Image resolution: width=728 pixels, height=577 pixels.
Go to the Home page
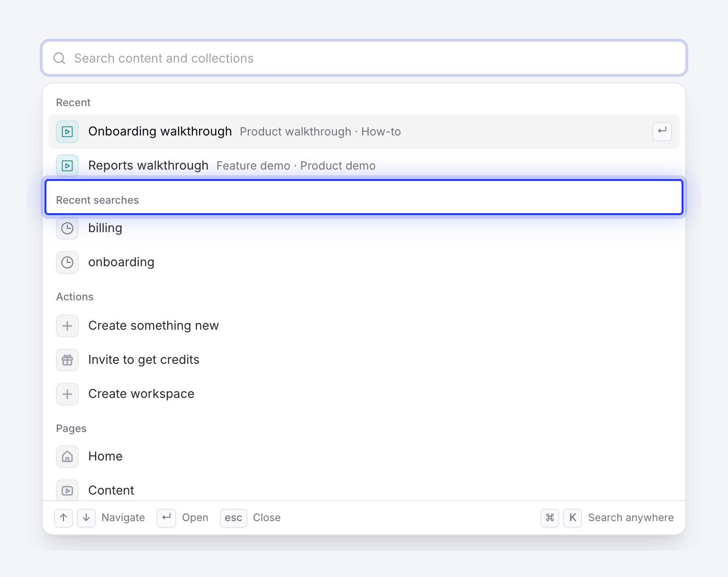pyautogui.click(x=364, y=457)
